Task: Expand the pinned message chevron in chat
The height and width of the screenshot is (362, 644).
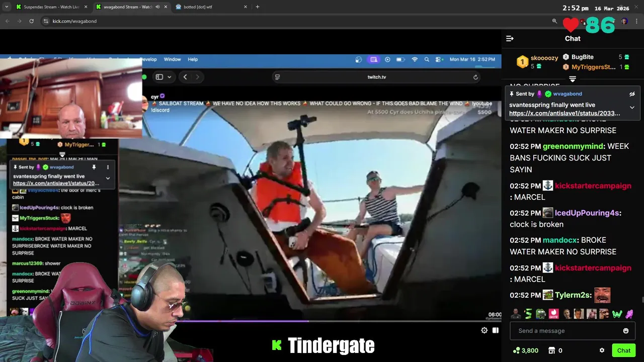Action: pyautogui.click(x=632, y=107)
